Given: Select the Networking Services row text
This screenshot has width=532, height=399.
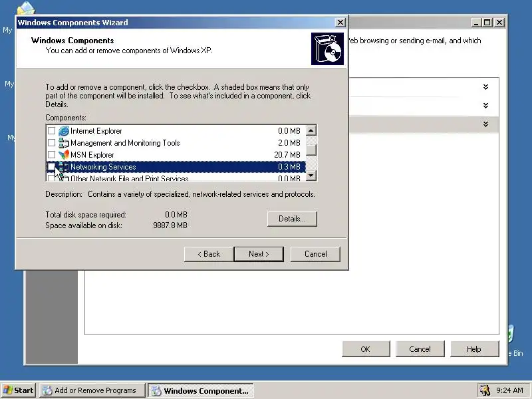Looking at the screenshot, I should click(103, 167).
